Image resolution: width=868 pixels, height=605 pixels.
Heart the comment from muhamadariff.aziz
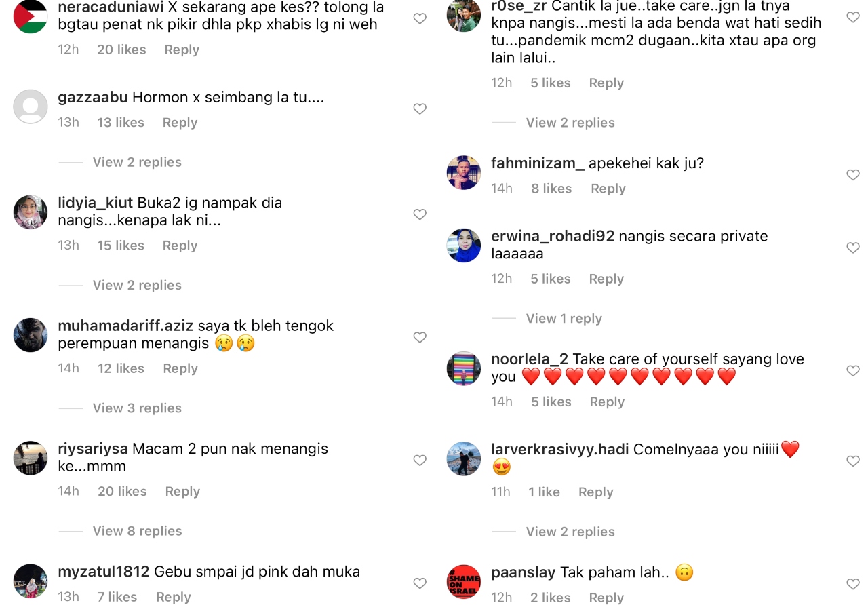coord(420,337)
